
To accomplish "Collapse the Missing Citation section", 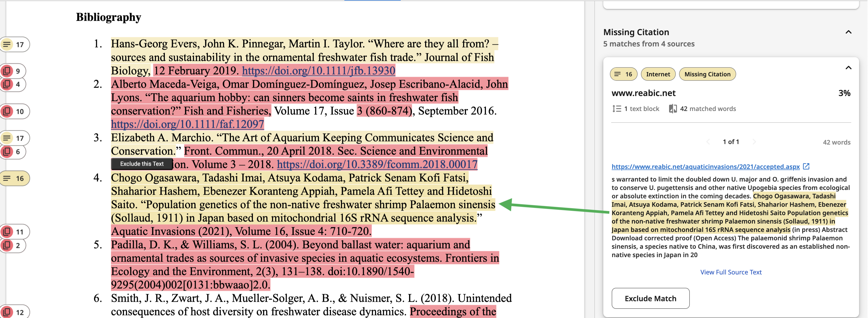I will tap(848, 32).
